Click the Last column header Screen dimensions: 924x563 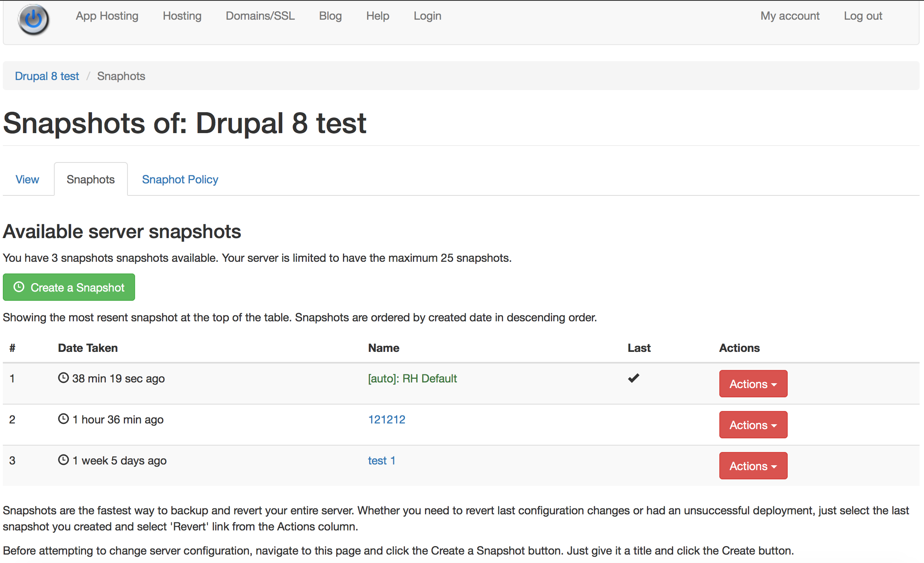click(639, 348)
